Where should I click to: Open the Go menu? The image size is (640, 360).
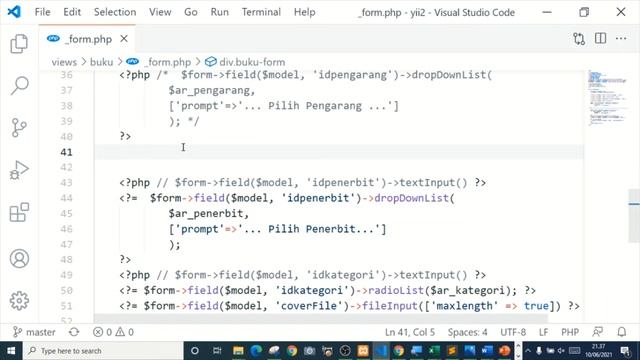pyautogui.click(x=191, y=12)
